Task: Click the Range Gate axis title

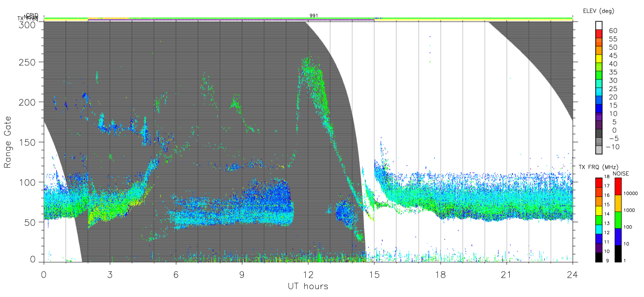Action: click(8, 142)
